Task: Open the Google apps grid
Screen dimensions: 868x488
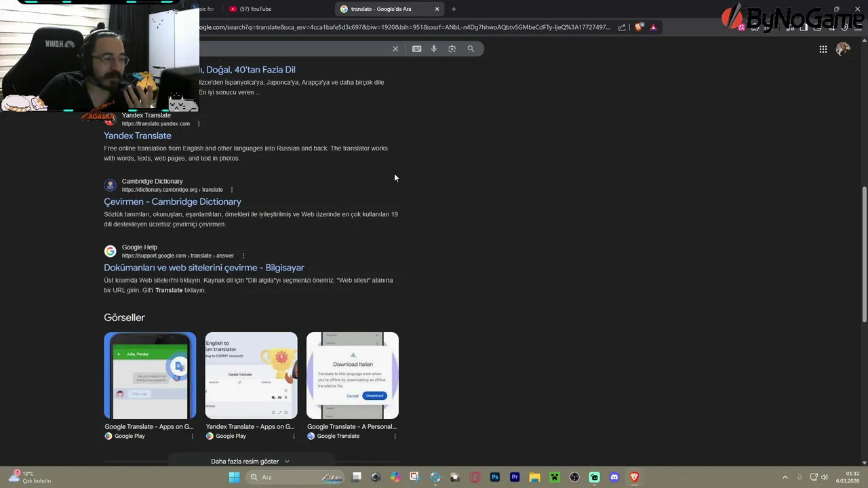Action: 823,49
